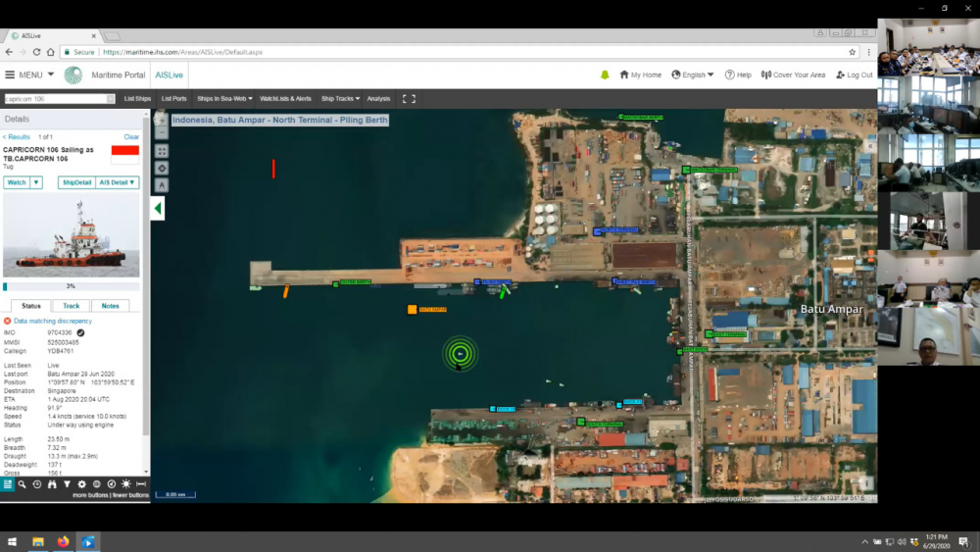Click the ship search input field
980x552 pixels.
[55, 99]
